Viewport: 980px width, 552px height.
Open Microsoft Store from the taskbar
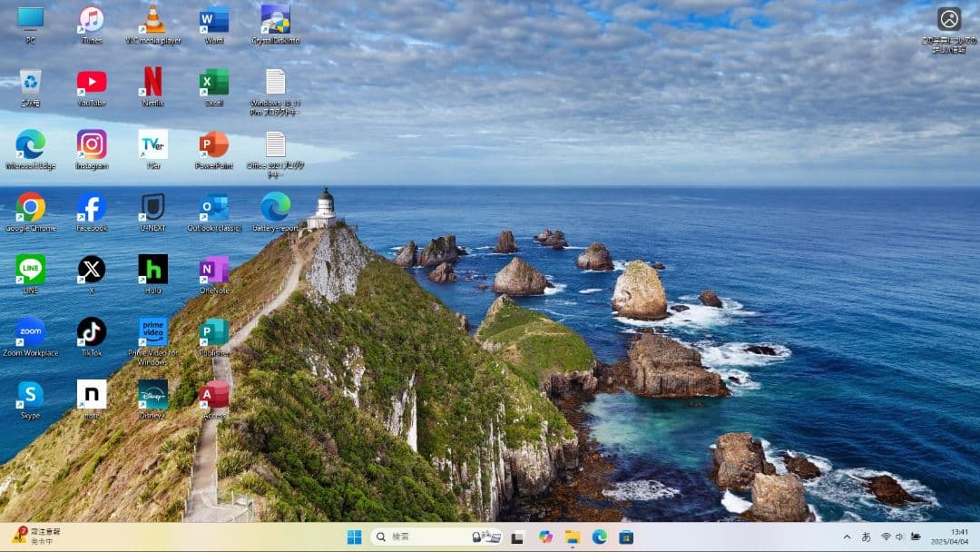pos(626,537)
